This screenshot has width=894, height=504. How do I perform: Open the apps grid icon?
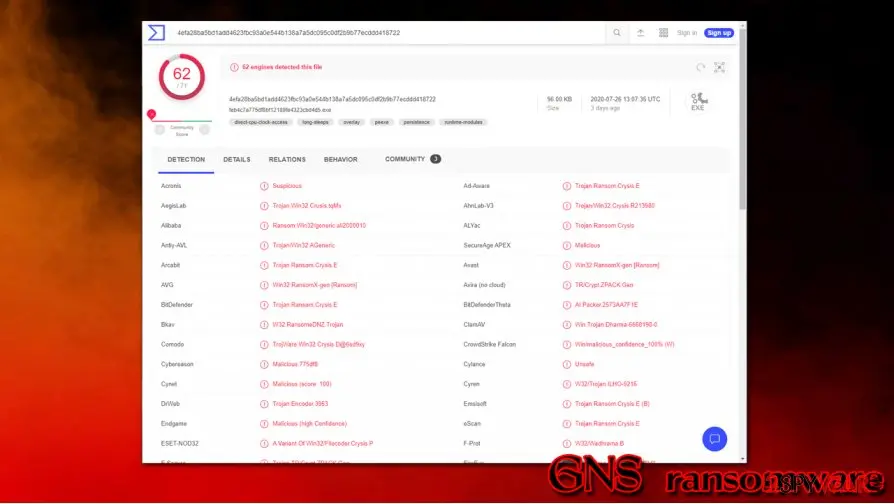pyautogui.click(x=663, y=33)
